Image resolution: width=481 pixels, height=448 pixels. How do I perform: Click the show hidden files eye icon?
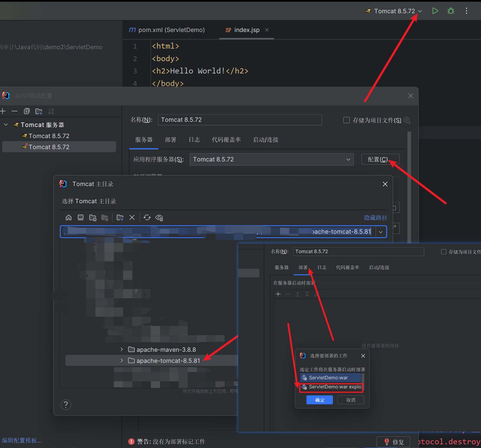click(159, 218)
